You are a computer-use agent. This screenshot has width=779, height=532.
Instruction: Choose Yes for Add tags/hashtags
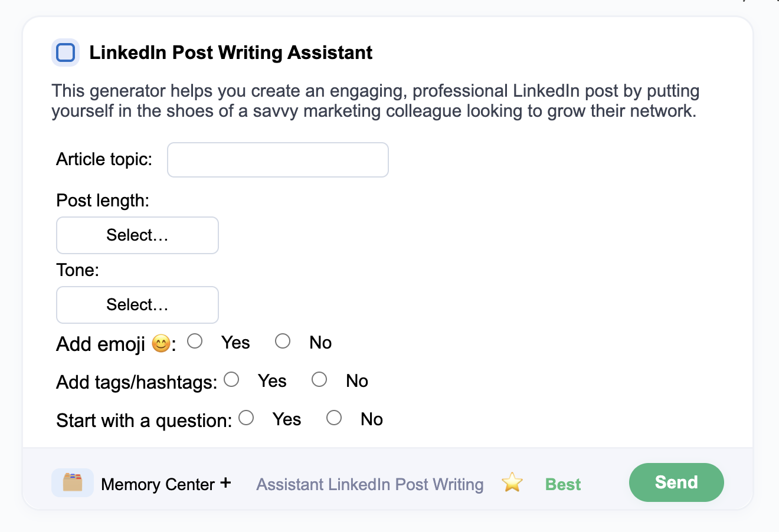pyautogui.click(x=232, y=380)
